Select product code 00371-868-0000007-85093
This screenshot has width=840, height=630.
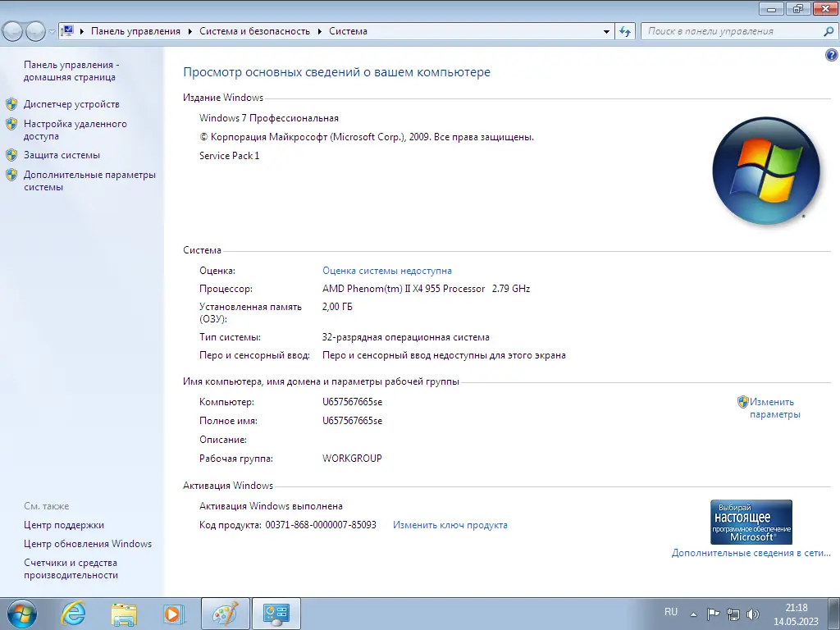(321, 525)
